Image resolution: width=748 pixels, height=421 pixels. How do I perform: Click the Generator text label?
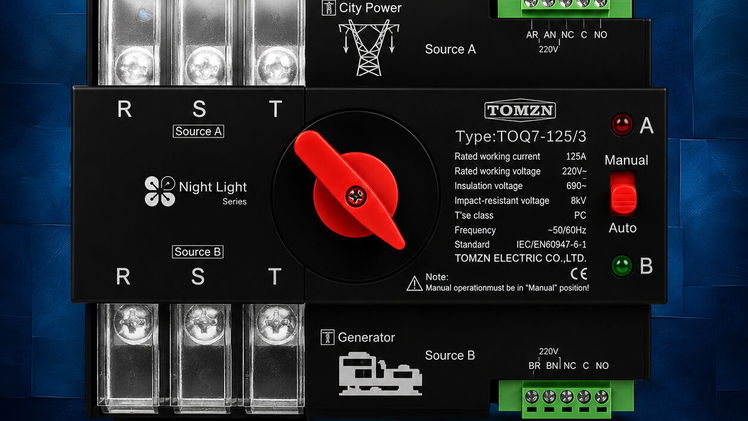366,338
